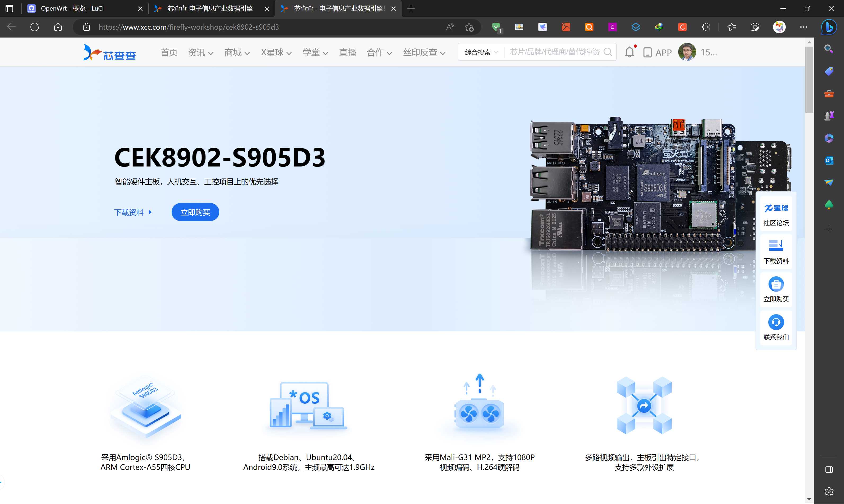Add a sidebar app with plus icon

click(x=829, y=229)
